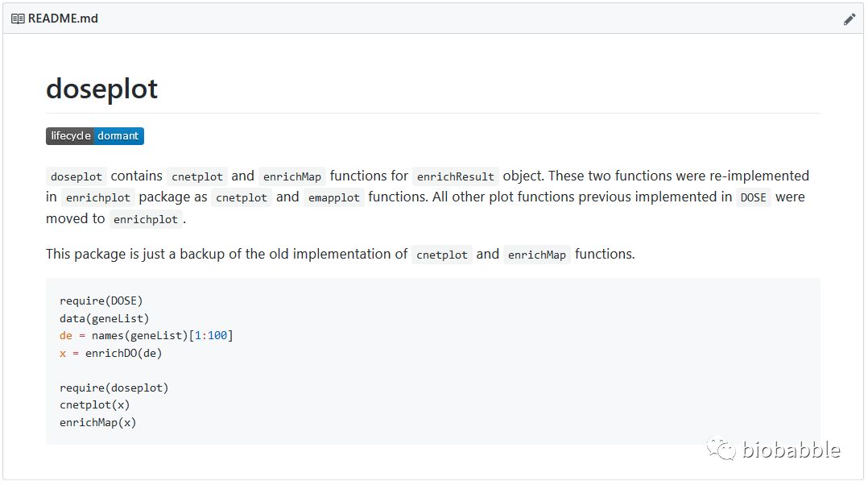
Task: Click 'enrichplot' code before 'package as'
Action: pos(97,197)
